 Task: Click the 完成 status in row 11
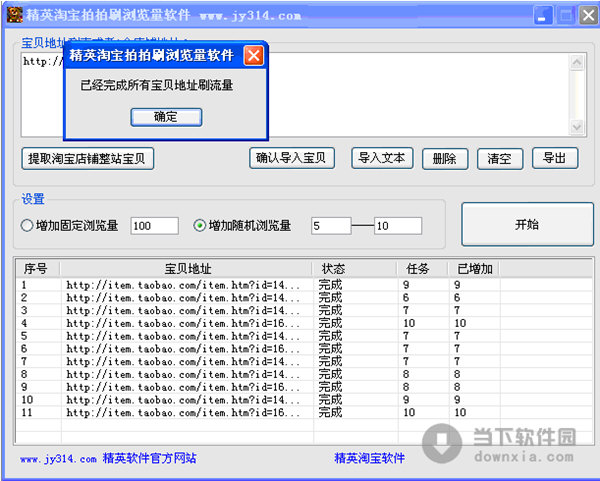click(330, 413)
